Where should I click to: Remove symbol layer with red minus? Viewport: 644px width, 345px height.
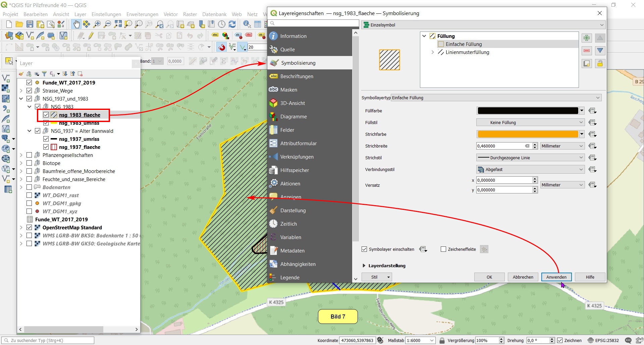tap(587, 51)
